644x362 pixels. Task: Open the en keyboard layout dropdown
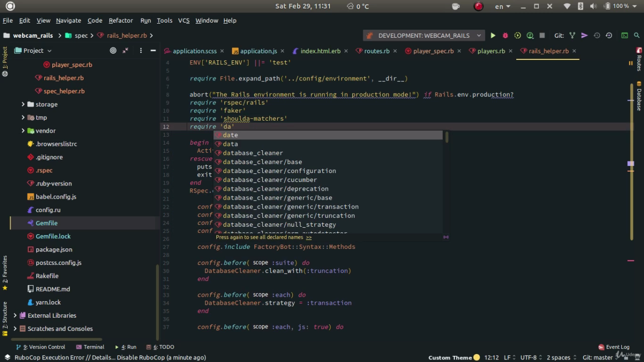[x=503, y=6]
